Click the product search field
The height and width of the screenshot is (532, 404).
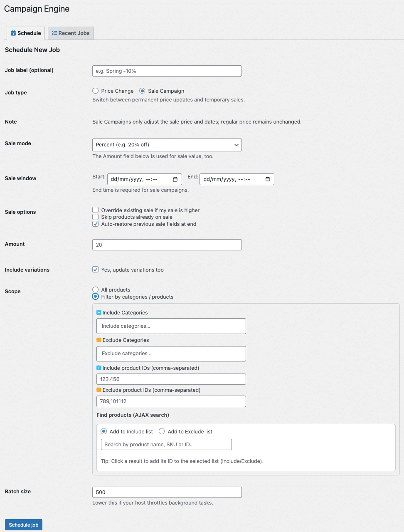tap(166, 445)
